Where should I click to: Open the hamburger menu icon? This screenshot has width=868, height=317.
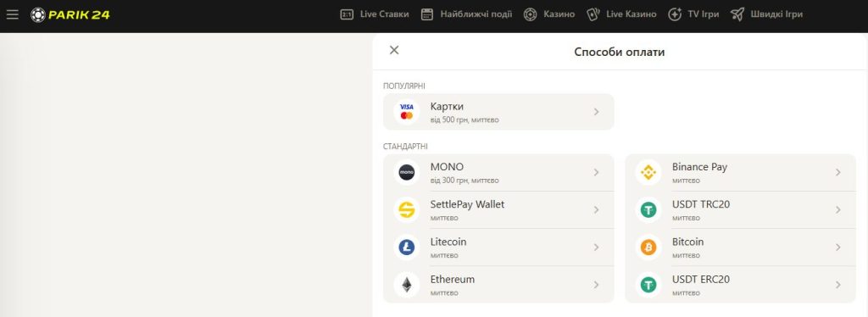coord(12,14)
